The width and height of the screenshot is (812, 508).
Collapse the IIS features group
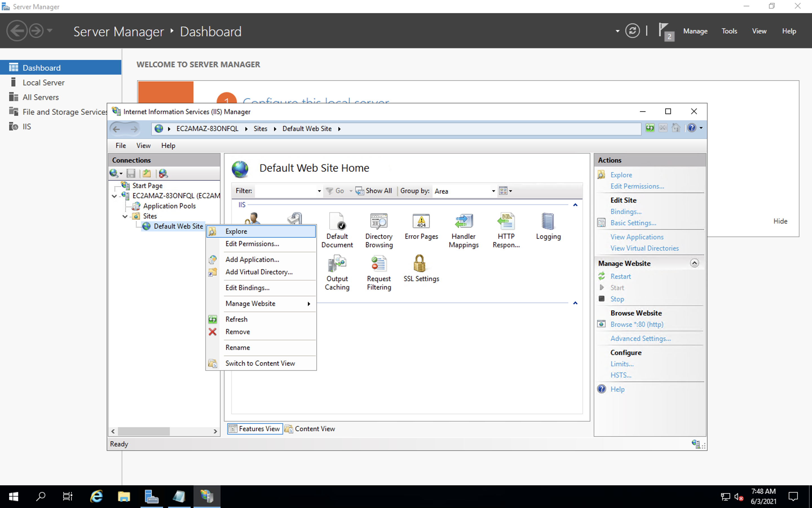[575, 205]
